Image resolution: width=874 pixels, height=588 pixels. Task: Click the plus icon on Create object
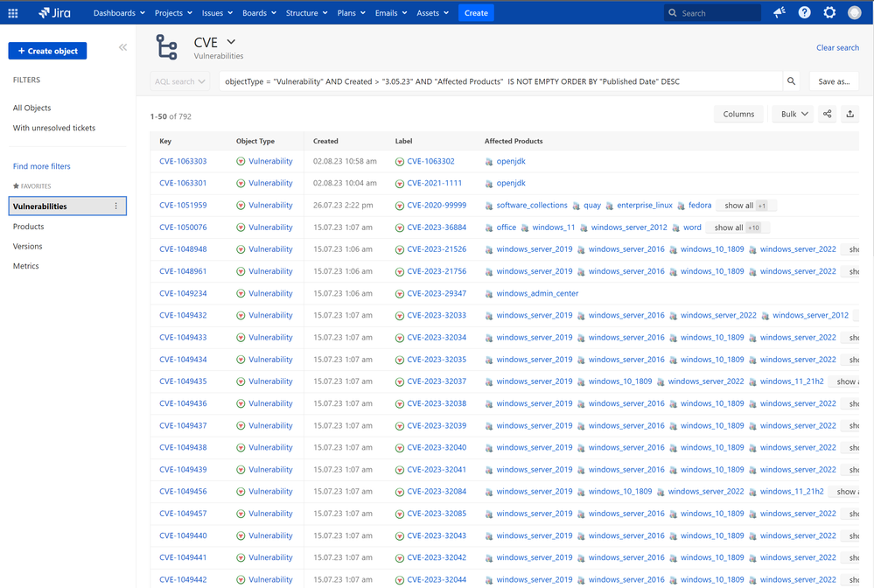tap(21, 51)
